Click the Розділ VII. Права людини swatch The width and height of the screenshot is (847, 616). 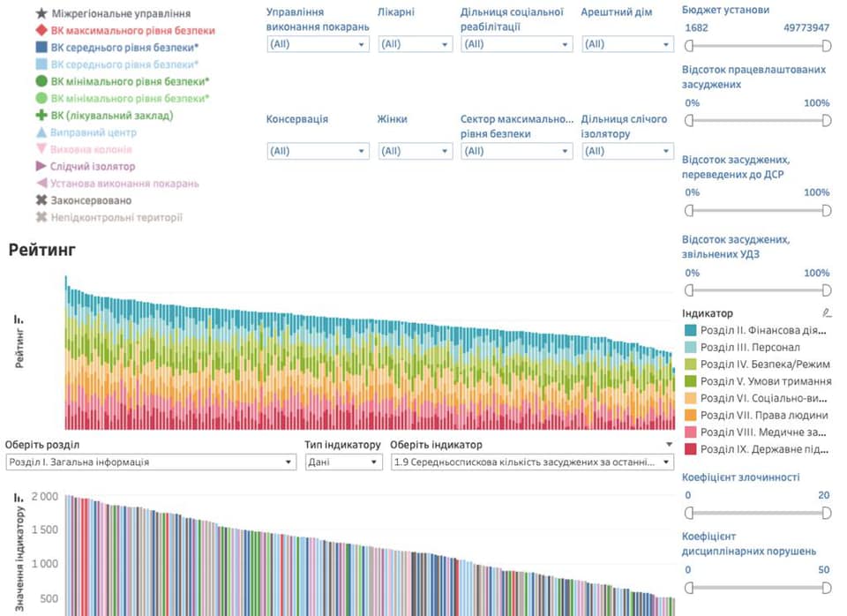tap(690, 416)
